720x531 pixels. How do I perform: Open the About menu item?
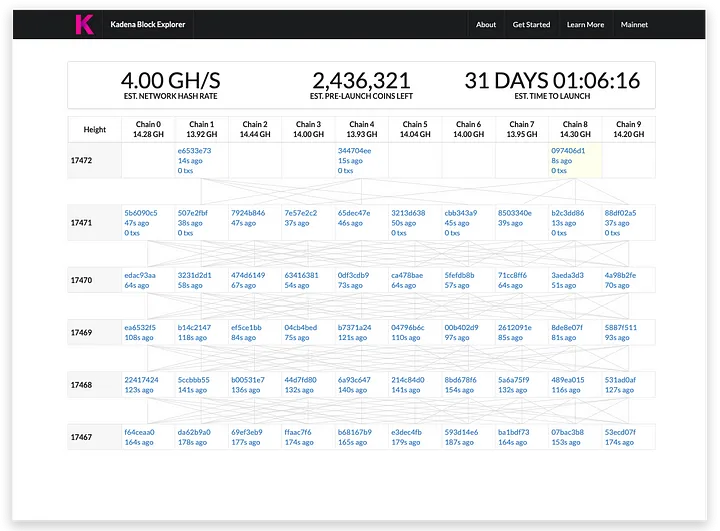486,25
